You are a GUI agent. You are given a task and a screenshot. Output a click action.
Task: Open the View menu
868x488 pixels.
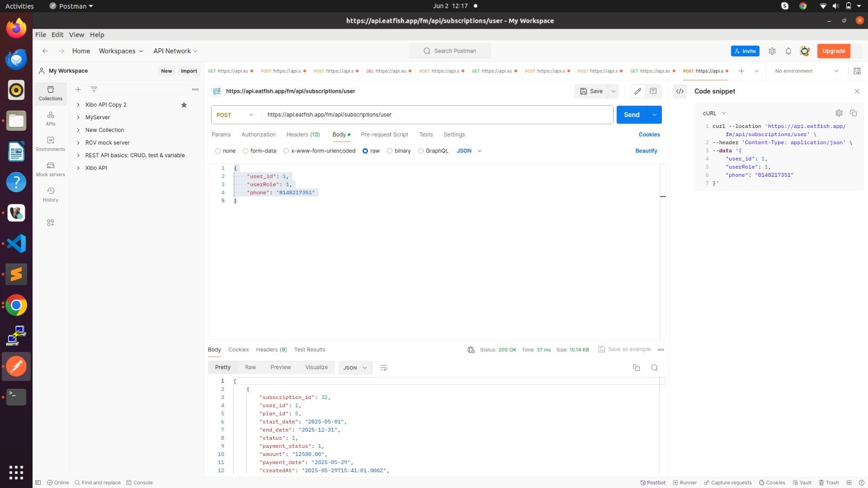(x=76, y=35)
